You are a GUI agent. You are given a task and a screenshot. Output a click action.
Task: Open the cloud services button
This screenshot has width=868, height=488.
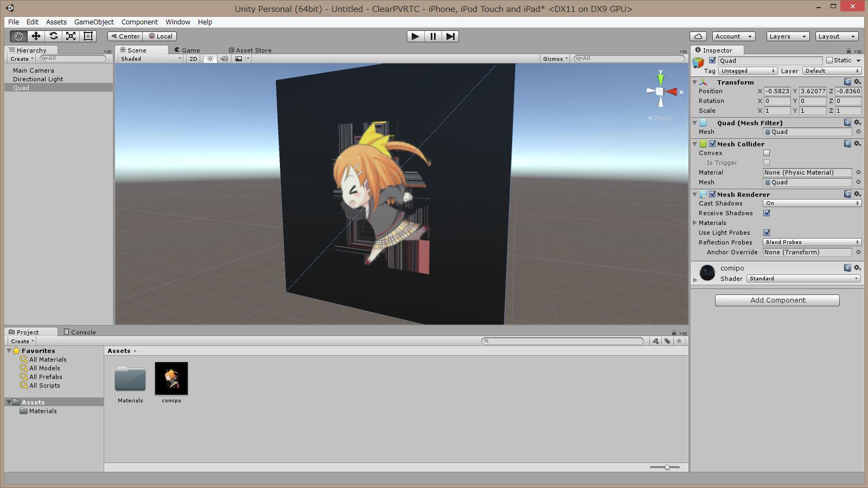tap(698, 36)
